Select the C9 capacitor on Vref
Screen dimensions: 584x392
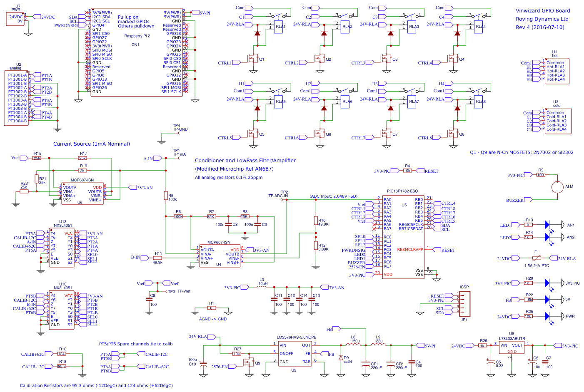(149, 300)
